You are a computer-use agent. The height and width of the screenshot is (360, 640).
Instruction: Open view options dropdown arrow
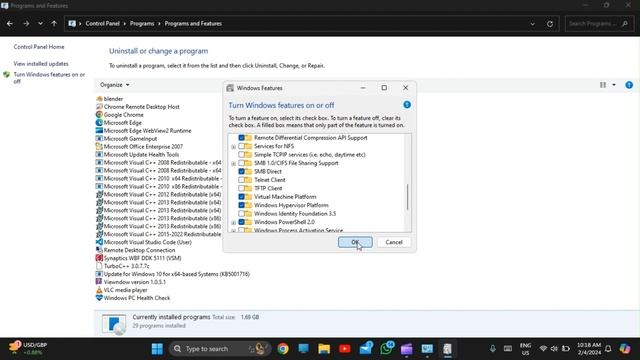point(614,85)
